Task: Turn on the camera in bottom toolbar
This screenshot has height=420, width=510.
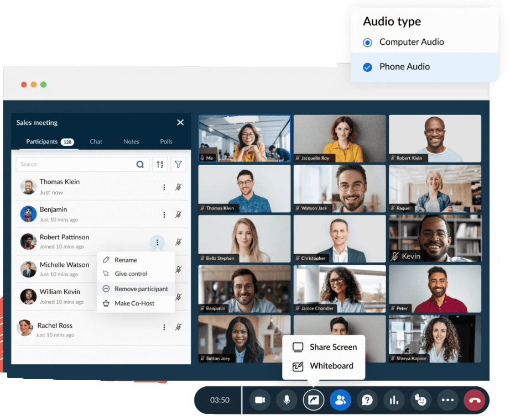Action: 259,400
